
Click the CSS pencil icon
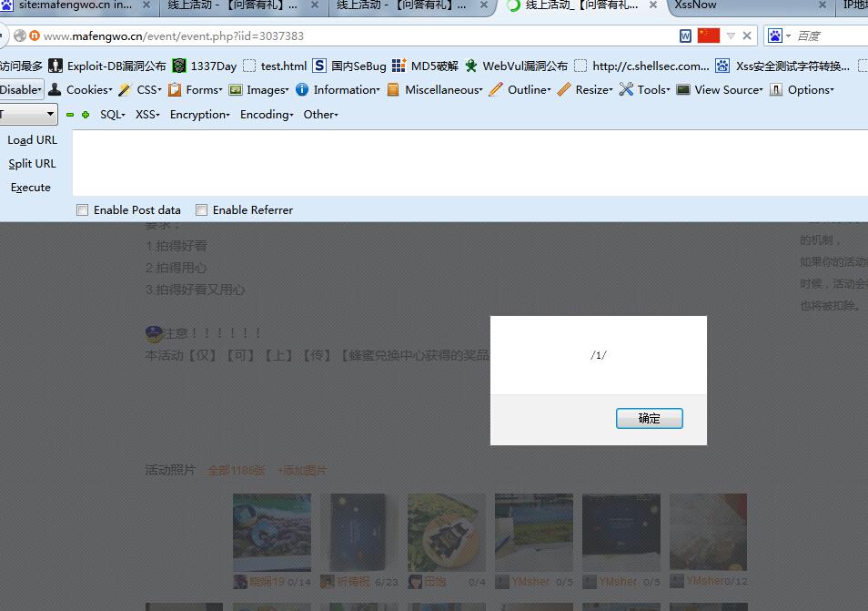click(x=126, y=89)
